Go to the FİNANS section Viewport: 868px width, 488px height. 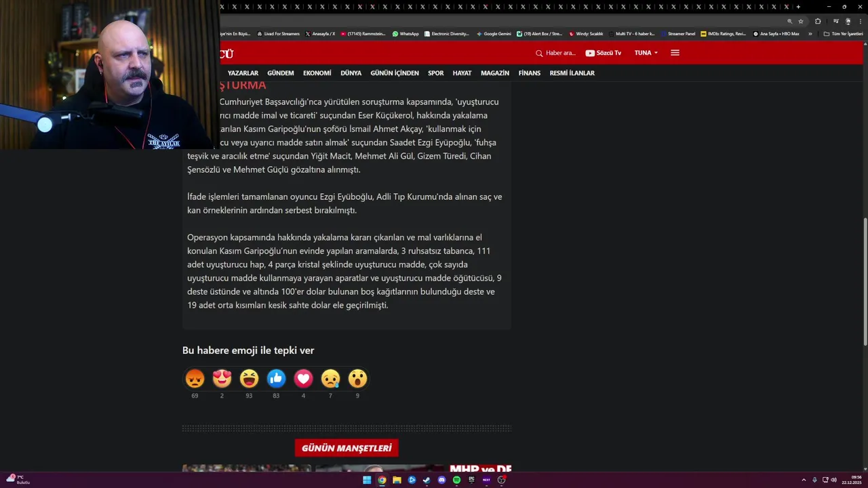(x=530, y=73)
